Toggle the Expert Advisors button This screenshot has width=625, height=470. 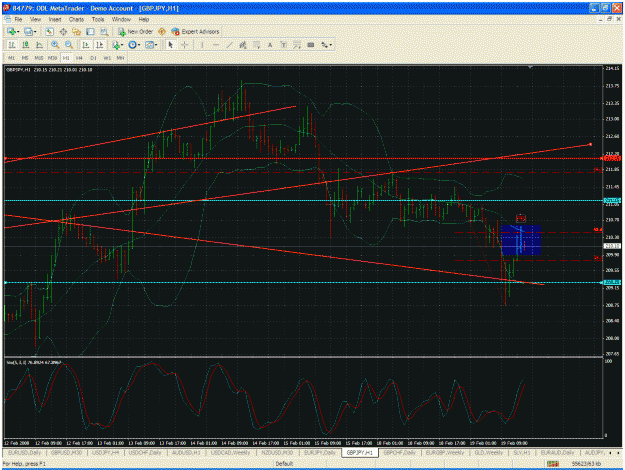pos(195,31)
